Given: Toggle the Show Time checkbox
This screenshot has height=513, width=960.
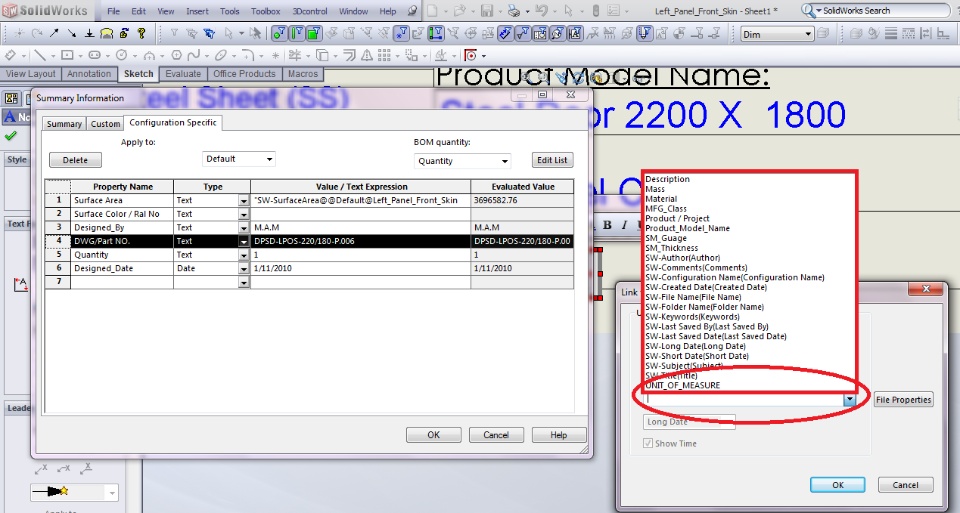Looking at the screenshot, I should [648, 443].
